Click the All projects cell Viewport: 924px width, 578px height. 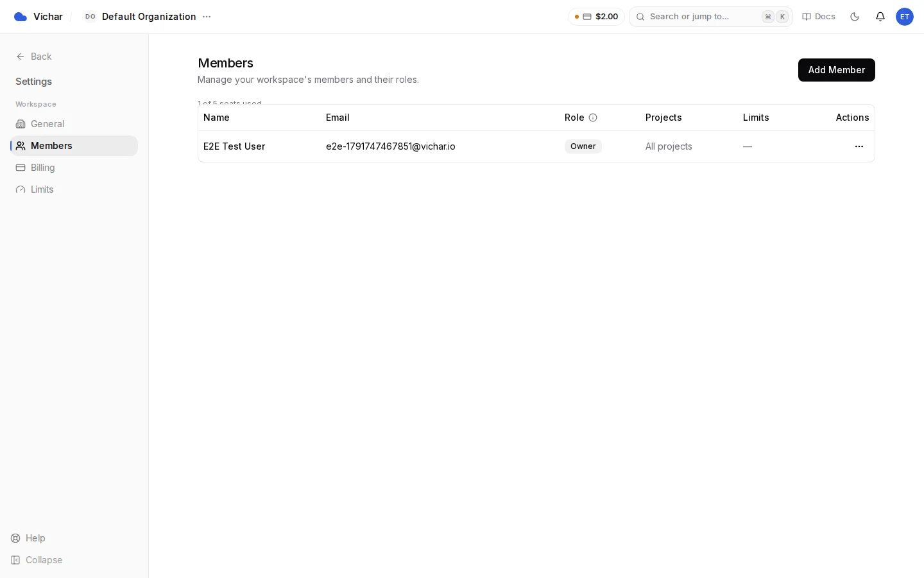669,146
